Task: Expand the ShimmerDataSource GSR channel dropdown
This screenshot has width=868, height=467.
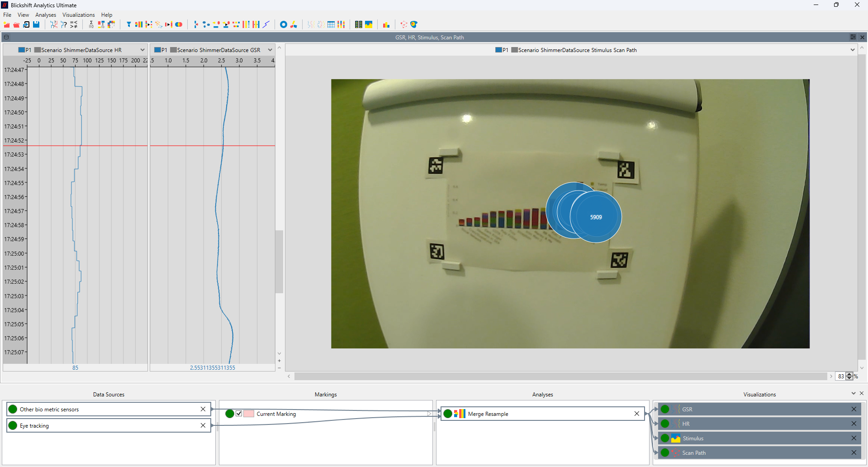Action: coord(270,50)
